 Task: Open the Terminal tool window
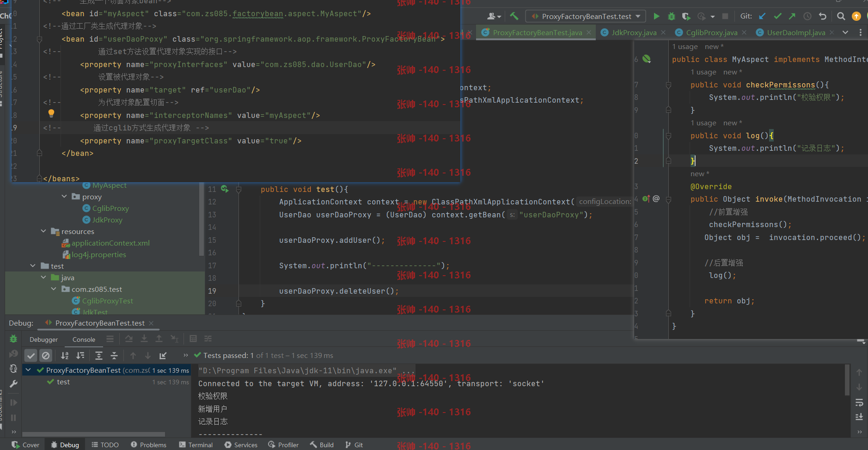tap(196, 445)
